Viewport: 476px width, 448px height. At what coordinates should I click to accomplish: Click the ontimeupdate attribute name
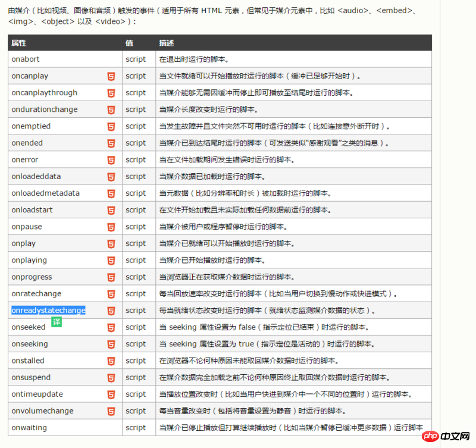click(37, 394)
